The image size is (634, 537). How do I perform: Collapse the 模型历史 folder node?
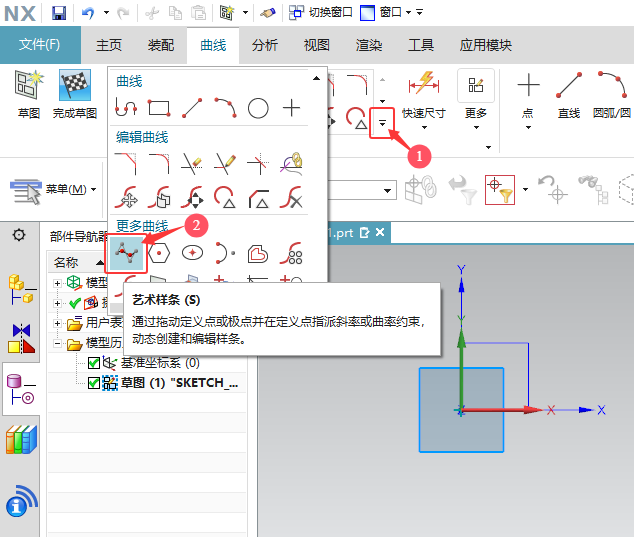coord(57,344)
